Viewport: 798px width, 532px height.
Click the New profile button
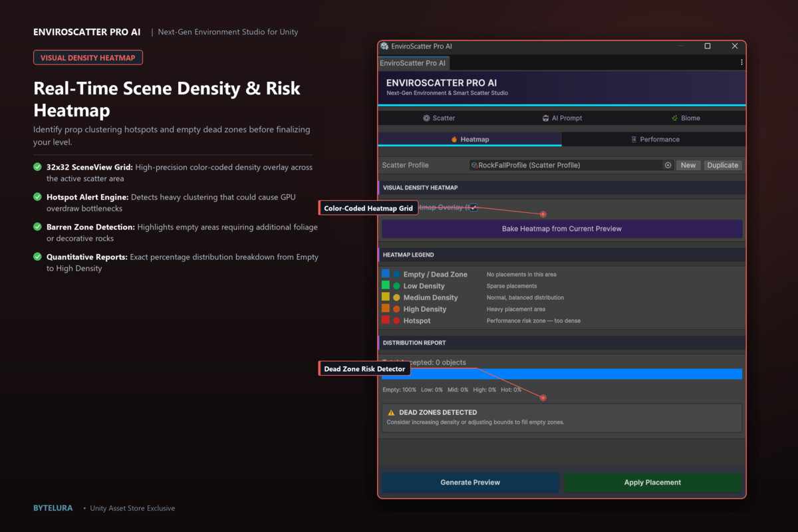(x=688, y=165)
